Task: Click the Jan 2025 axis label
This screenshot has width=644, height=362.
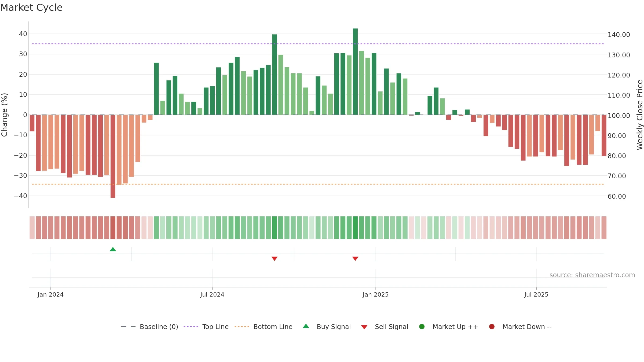Action: pyautogui.click(x=375, y=294)
